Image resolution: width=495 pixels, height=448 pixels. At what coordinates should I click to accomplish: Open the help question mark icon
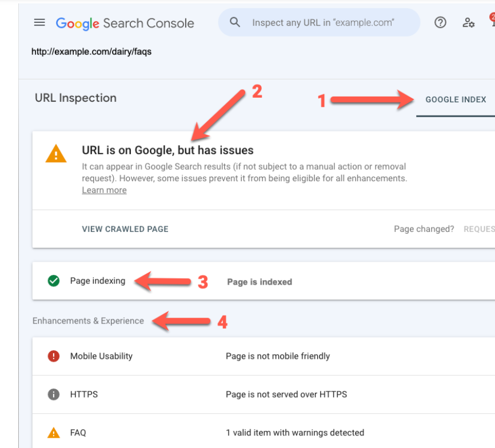click(440, 23)
